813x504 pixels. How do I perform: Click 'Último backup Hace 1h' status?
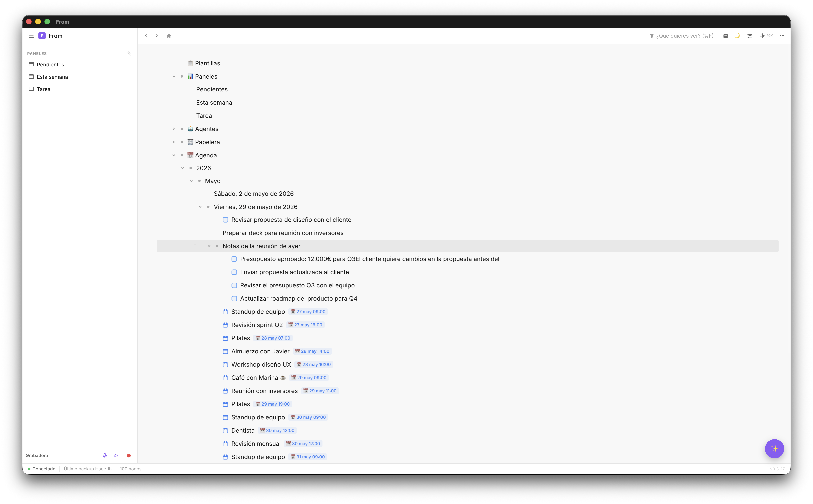(88, 469)
